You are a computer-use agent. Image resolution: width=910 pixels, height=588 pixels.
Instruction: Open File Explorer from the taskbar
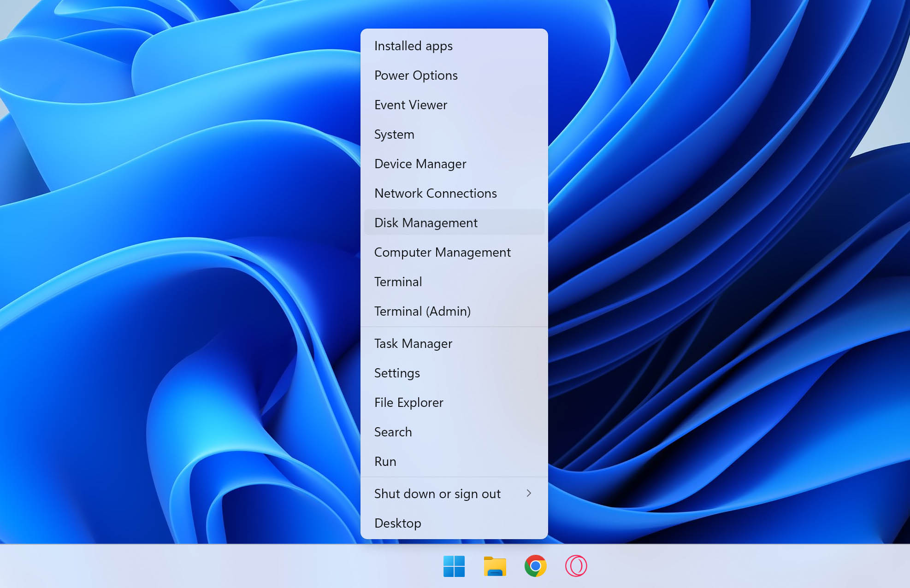click(495, 566)
